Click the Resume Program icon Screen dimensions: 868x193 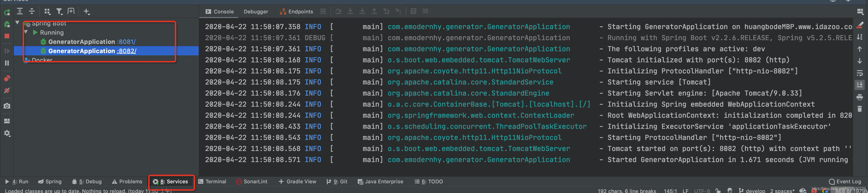pyautogui.click(x=7, y=51)
